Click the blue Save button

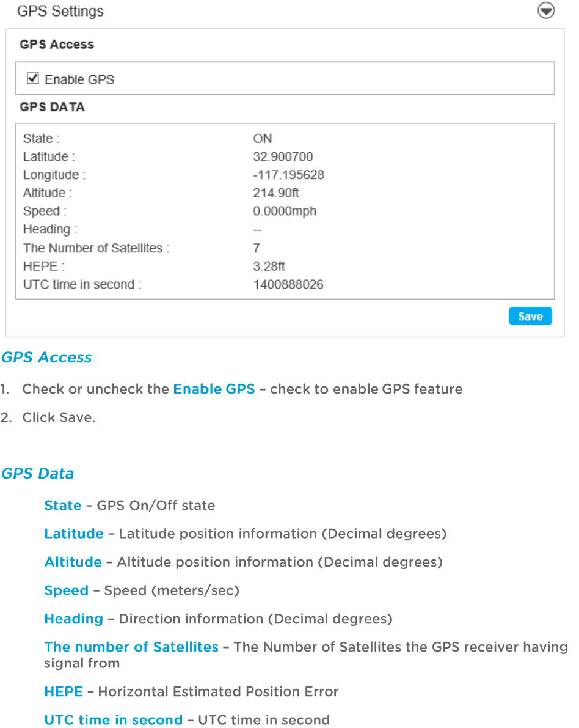[530, 316]
